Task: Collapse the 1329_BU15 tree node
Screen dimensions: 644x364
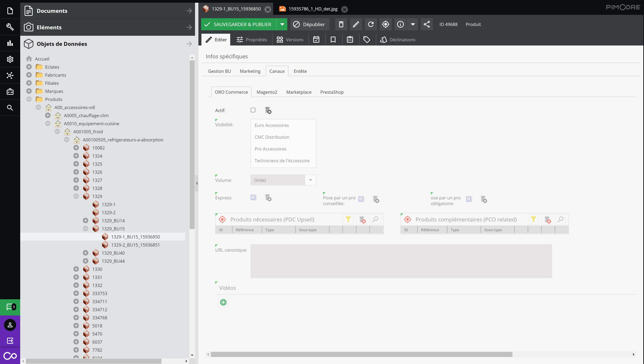Action: (x=86, y=228)
